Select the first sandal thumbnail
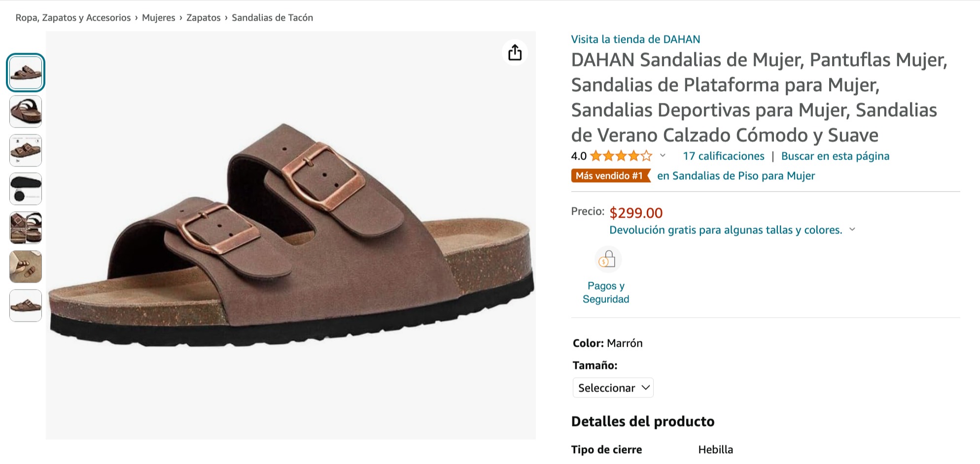980x464 pixels. (x=26, y=73)
